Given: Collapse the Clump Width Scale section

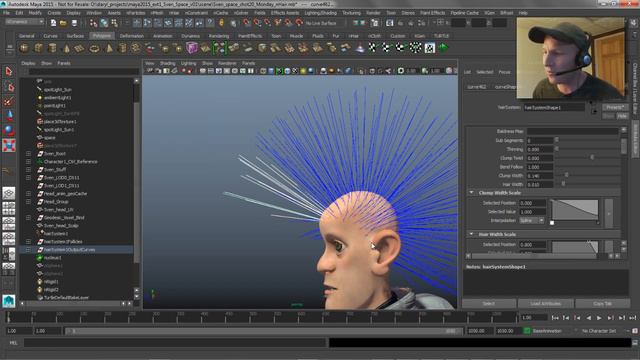Looking at the screenshot, I should click(x=471, y=192).
